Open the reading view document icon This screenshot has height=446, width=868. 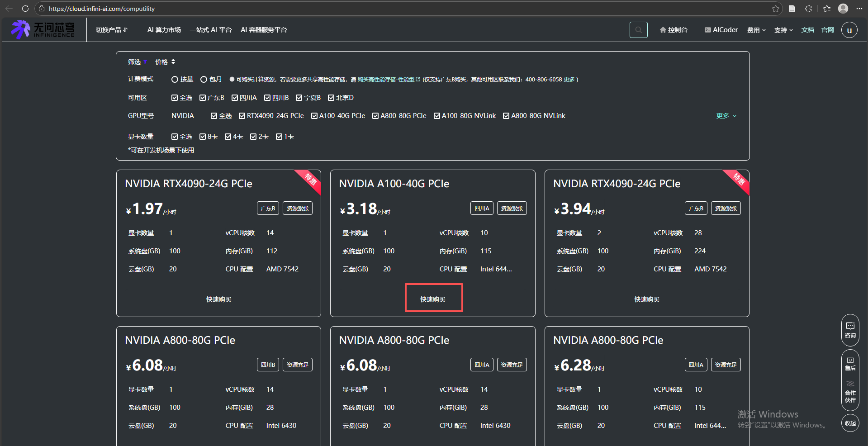coord(792,9)
